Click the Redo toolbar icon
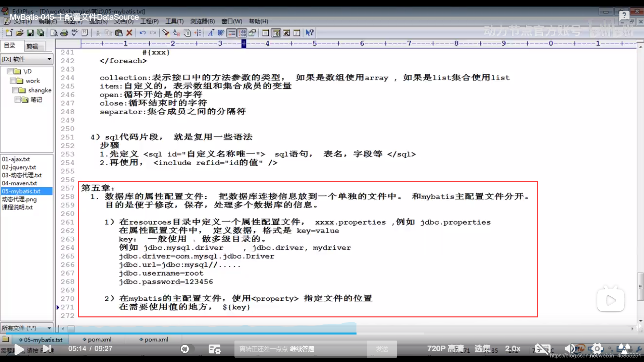The width and height of the screenshot is (644, 362). [153, 33]
